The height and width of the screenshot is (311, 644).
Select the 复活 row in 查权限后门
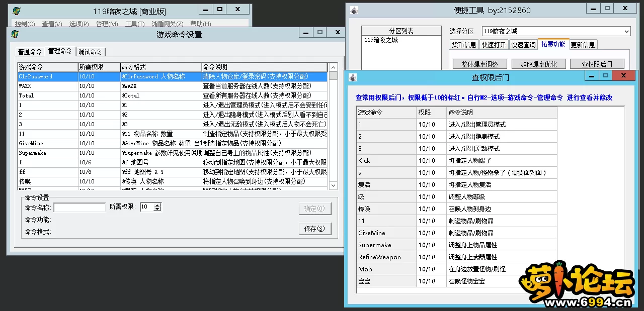(x=457, y=184)
